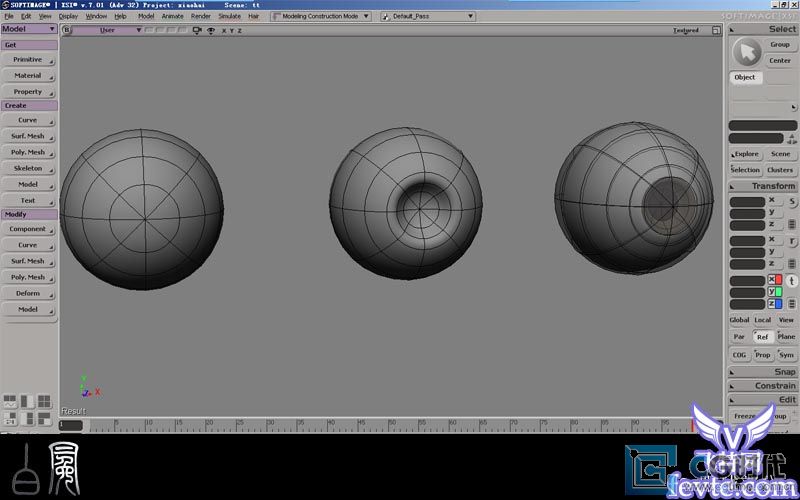Click the frame 50 mark on the timeline
The height and width of the screenshot is (500, 800).
[391, 425]
